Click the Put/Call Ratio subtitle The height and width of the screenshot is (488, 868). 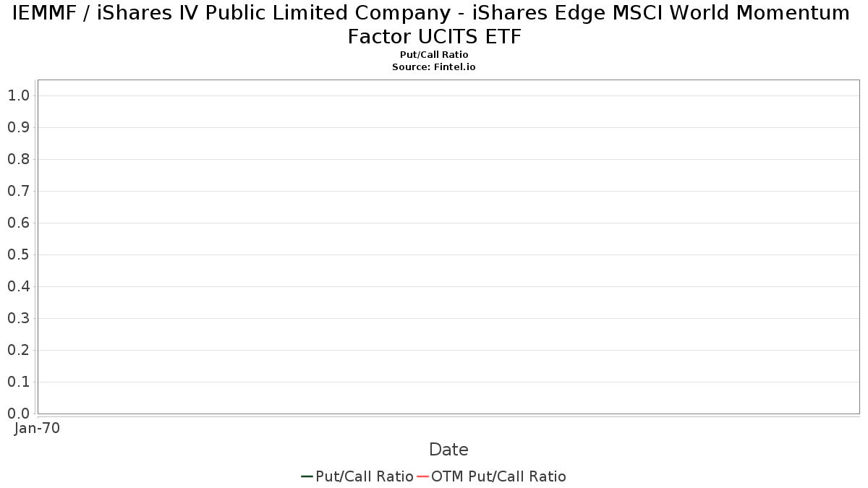coord(434,55)
